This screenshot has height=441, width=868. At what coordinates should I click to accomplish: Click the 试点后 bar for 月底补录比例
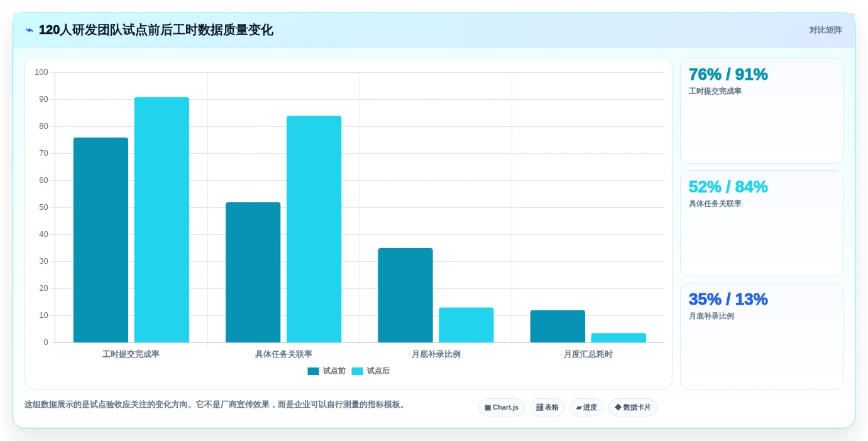(466, 325)
